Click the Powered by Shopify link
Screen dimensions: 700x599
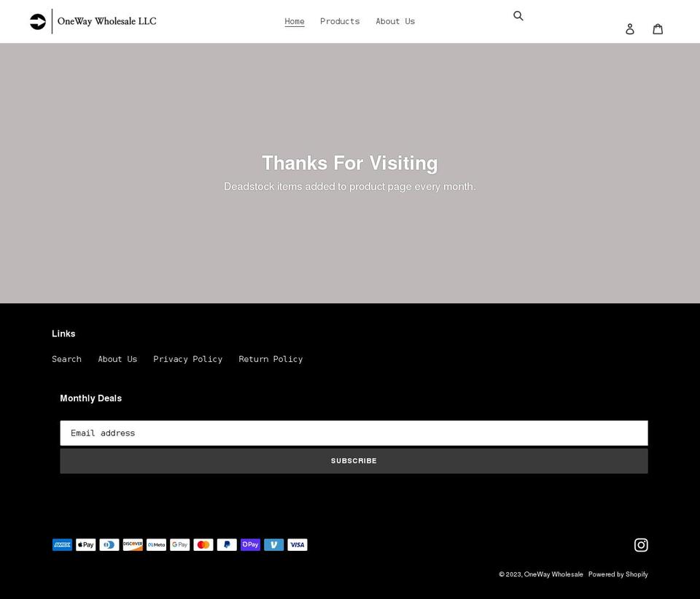(618, 574)
